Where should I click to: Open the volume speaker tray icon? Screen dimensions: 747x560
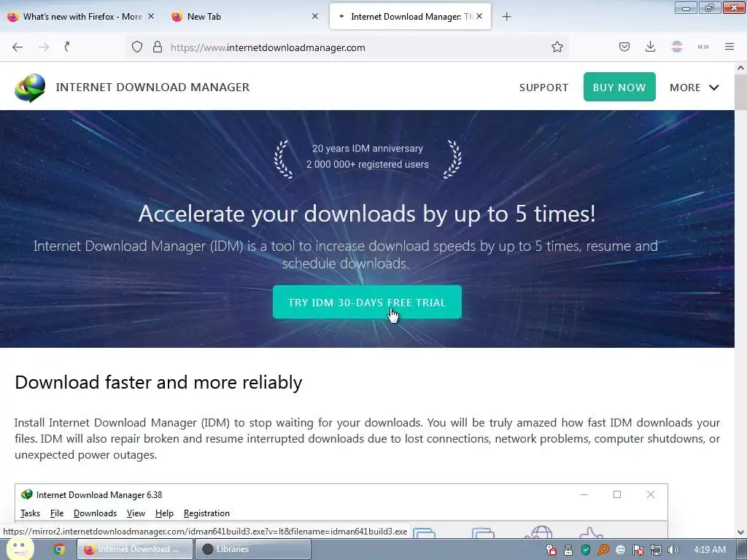(x=673, y=550)
